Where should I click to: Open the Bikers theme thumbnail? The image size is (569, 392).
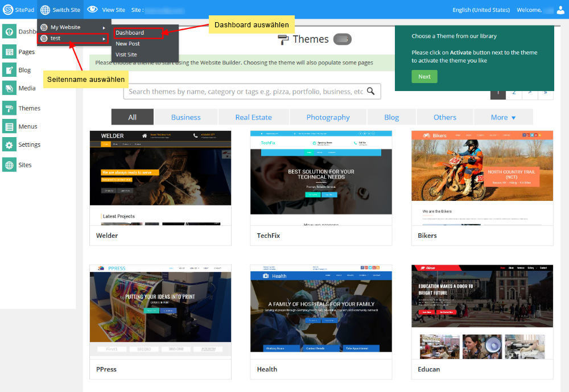483,178
